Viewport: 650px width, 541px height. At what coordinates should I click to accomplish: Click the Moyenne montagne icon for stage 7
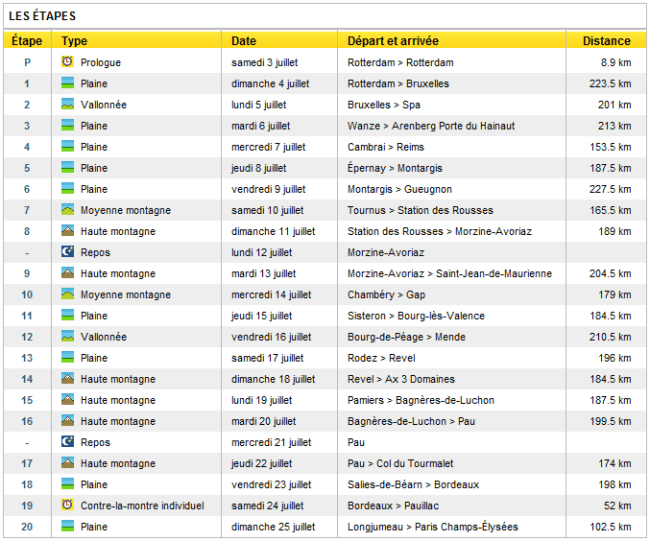point(67,210)
